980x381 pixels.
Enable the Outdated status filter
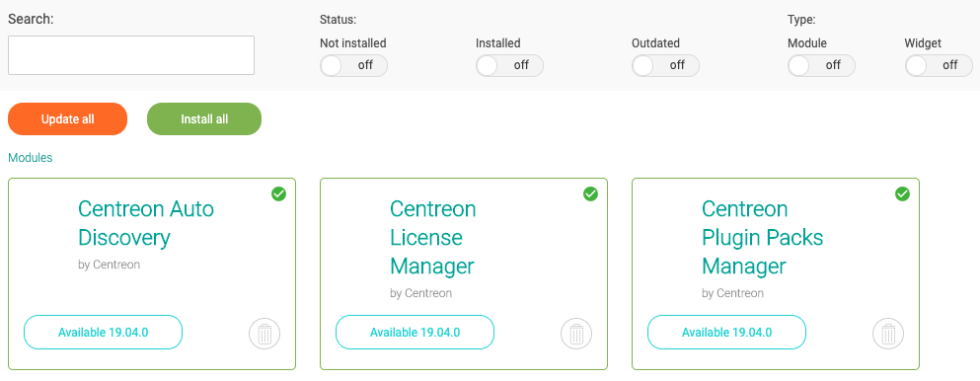point(665,65)
